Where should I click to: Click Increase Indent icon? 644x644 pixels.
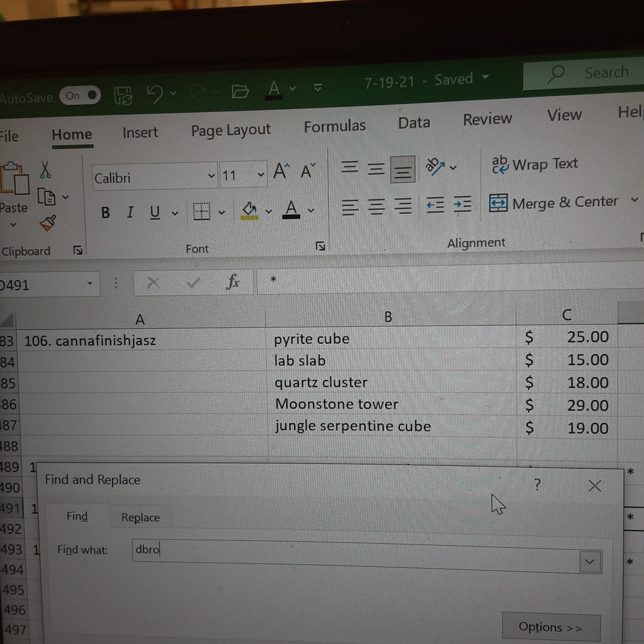pyautogui.click(x=462, y=204)
